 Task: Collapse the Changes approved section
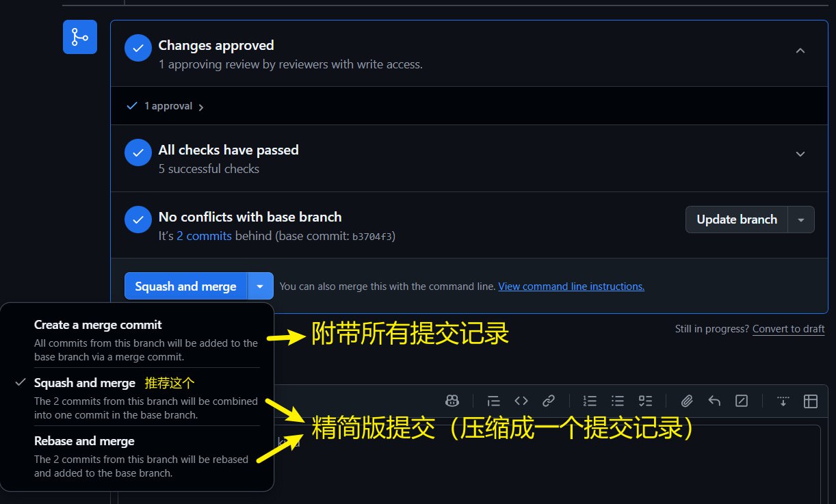pyautogui.click(x=800, y=51)
